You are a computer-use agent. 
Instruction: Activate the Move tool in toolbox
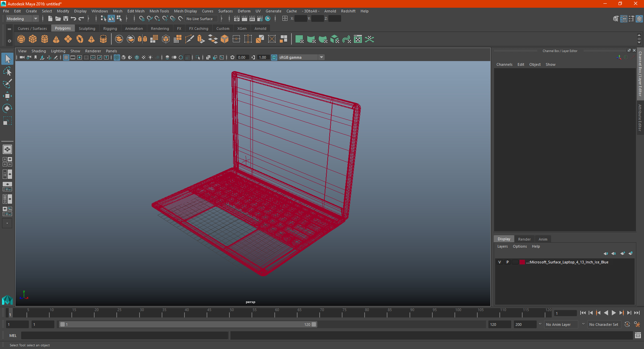pyautogui.click(x=7, y=96)
